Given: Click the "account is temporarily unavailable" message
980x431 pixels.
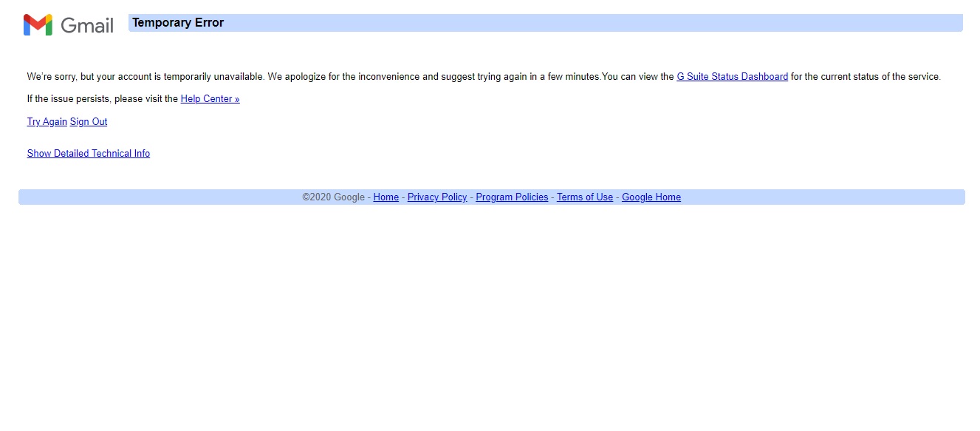Looking at the screenshot, I should point(177,77).
